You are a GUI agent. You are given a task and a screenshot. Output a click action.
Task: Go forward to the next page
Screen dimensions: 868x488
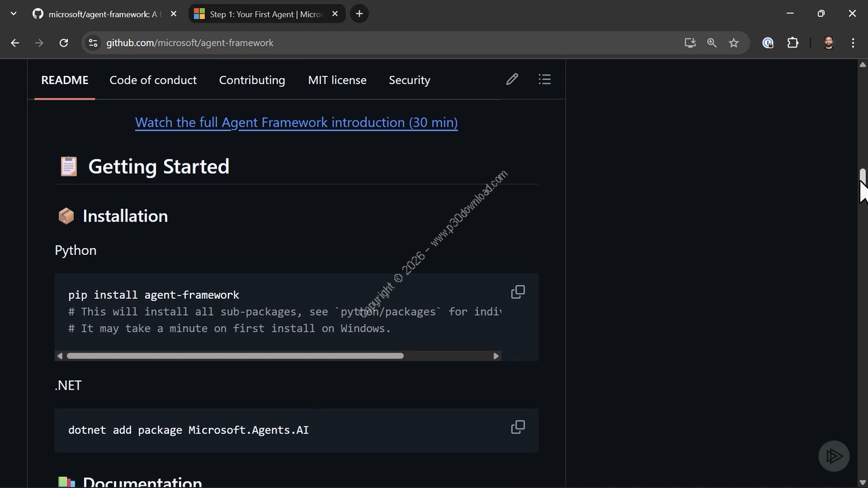[39, 43]
